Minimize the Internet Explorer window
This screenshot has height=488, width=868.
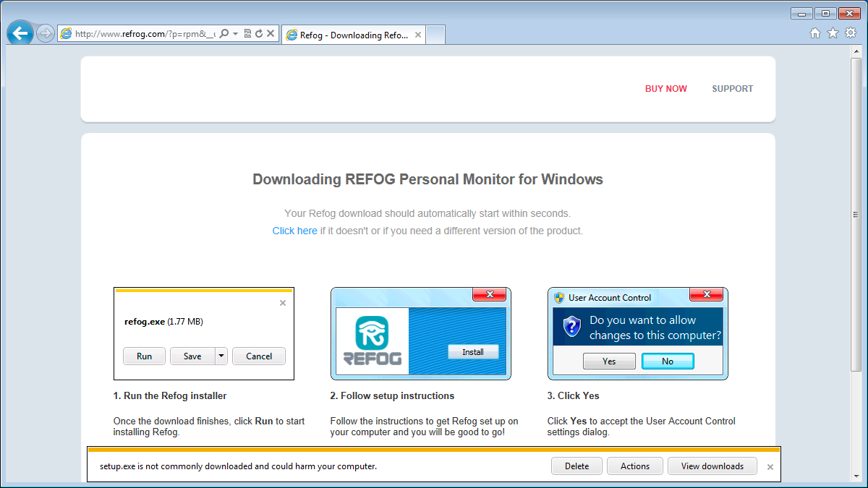[x=802, y=13]
